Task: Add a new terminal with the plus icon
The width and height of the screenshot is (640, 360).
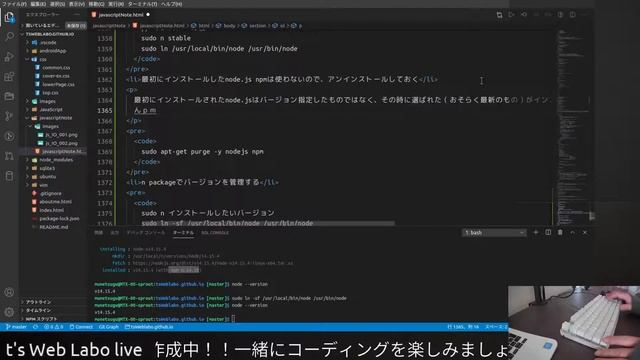Action: pyautogui.click(x=536, y=232)
